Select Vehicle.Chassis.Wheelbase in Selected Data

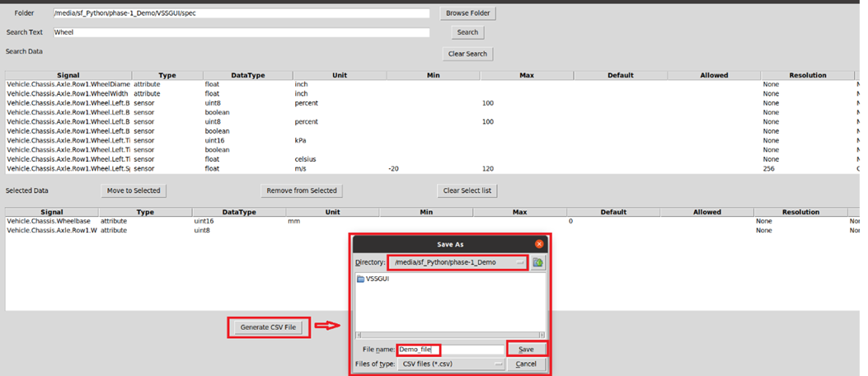click(x=434, y=221)
